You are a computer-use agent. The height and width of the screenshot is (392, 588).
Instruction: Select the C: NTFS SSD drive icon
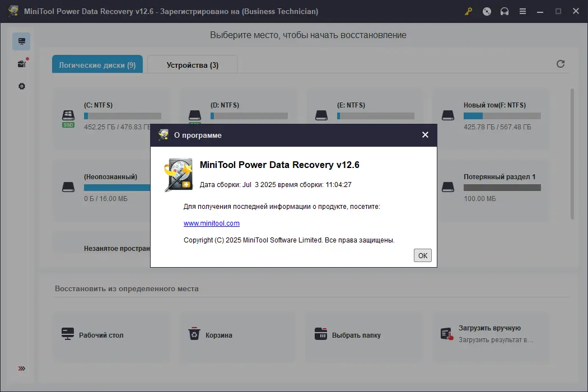pos(68,118)
